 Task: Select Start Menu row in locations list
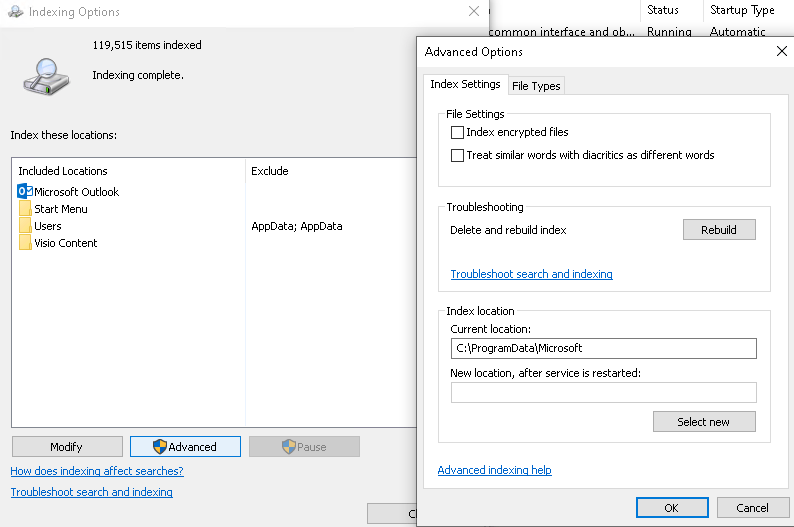coord(61,209)
